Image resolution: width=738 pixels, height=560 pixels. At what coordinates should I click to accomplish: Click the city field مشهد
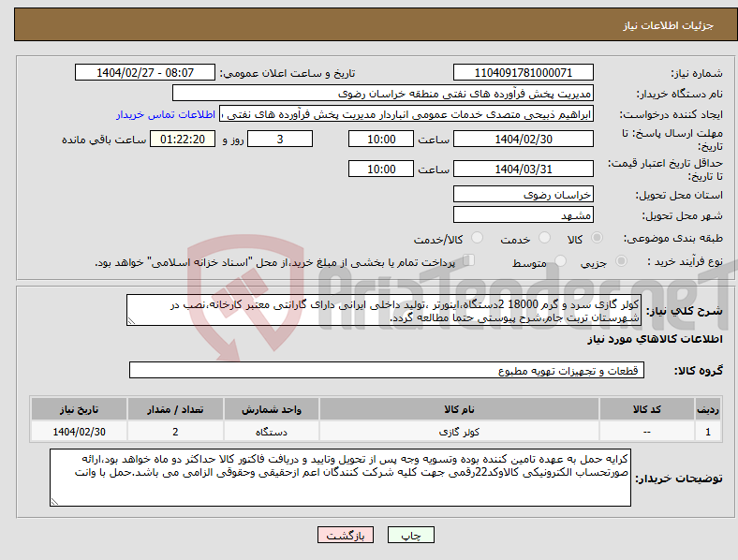[523, 214]
